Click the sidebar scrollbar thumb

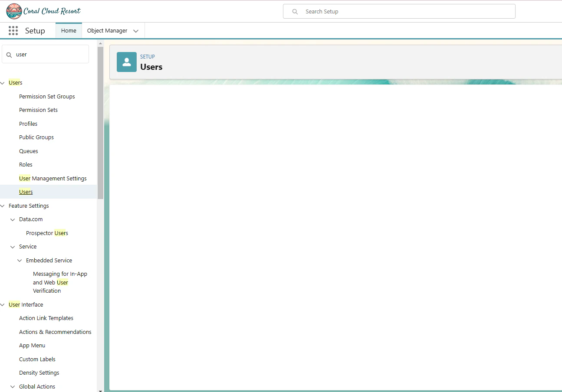tap(101, 123)
